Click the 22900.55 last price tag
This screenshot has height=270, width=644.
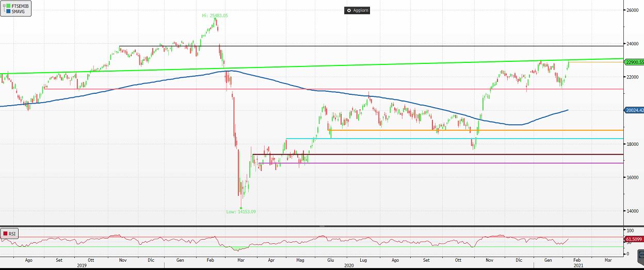[x=634, y=62]
